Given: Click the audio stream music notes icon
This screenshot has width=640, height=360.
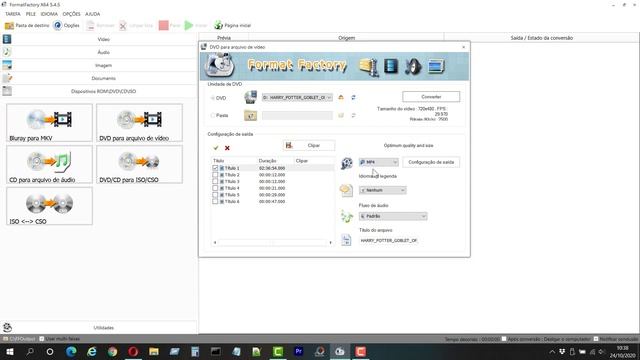Looking at the screenshot, I should 346,216.
